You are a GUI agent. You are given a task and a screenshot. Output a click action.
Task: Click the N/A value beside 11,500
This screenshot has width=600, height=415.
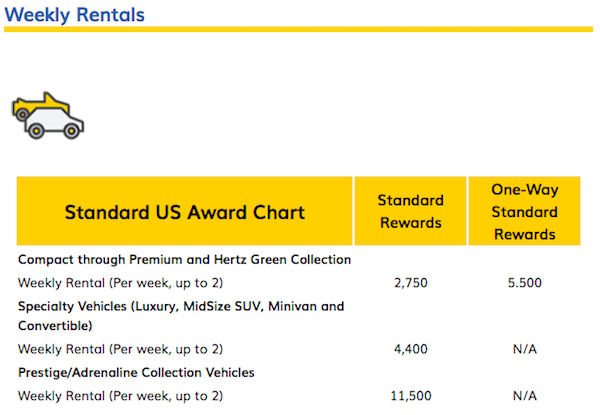524,397
